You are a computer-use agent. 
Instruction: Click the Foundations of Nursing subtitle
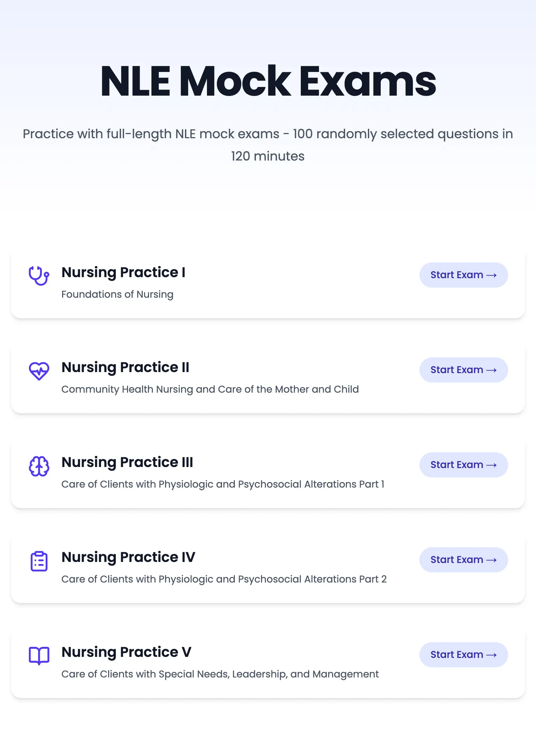[x=117, y=295]
